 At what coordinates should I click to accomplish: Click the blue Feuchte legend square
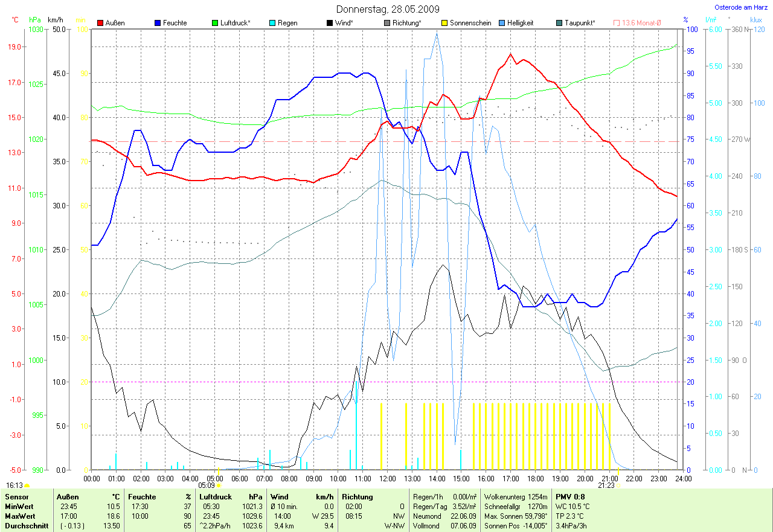[158, 23]
